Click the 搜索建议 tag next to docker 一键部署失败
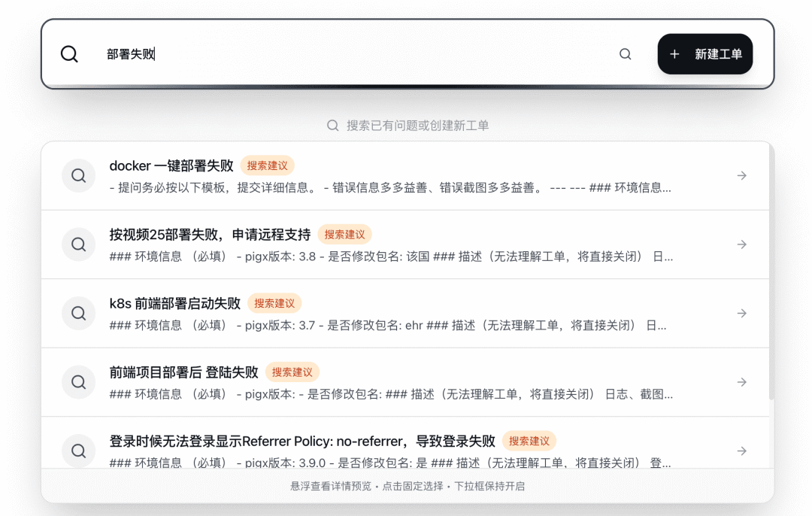812x516 pixels. [268, 165]
